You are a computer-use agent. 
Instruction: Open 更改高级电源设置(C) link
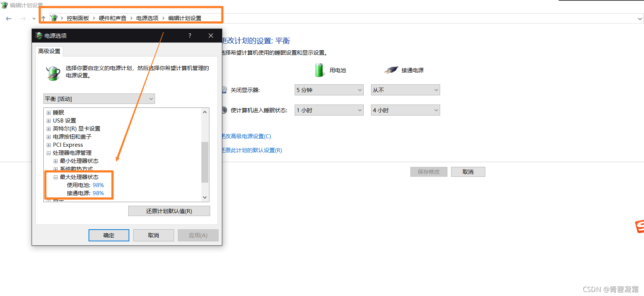247,136
